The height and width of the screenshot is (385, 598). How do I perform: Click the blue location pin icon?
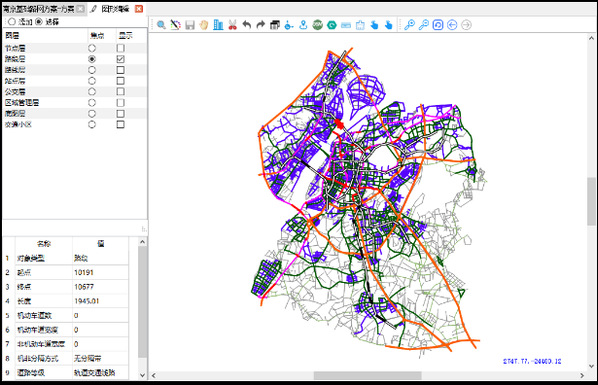coord(303,25)
